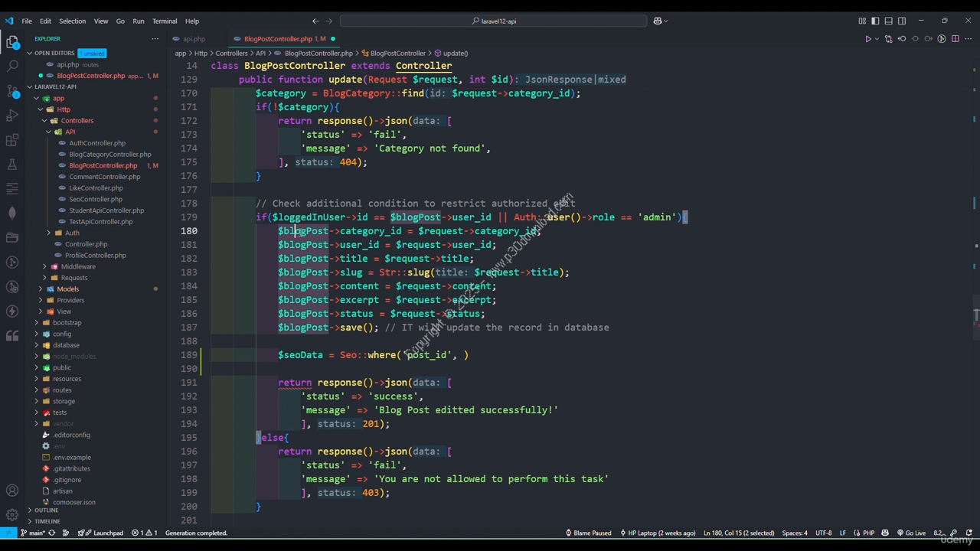Collapse the Http folder in explorer
Image resolution: width=980 pixels, height=551 pixels.
coord(63,109)
